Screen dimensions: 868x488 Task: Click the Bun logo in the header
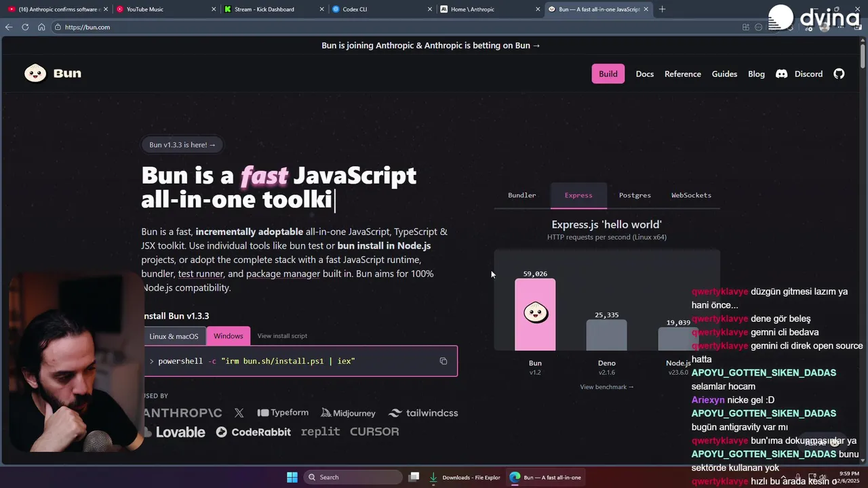tap(53, 73)
